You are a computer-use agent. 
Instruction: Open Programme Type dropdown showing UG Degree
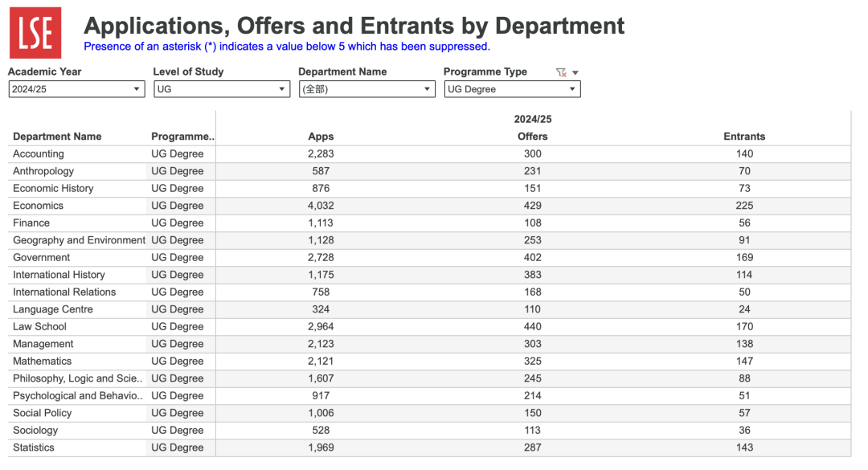pyautogui.click(x=513, y=89)
